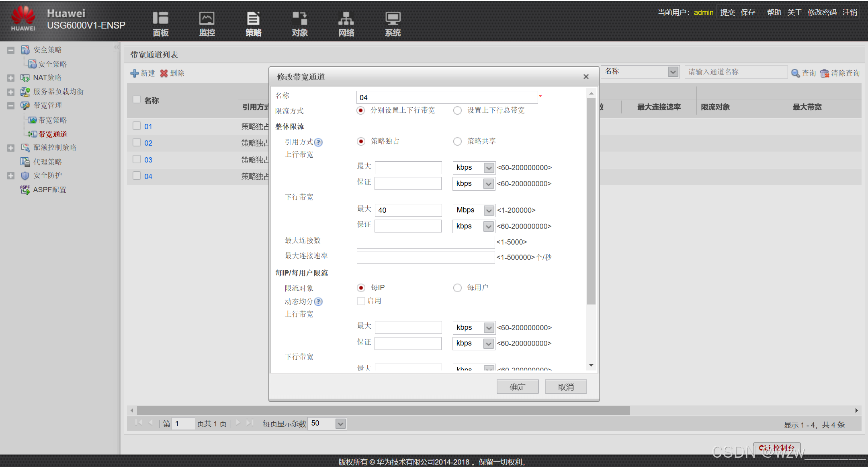Open the 对象 objects icon
868x467 pixels.
[x=300, y=19]
